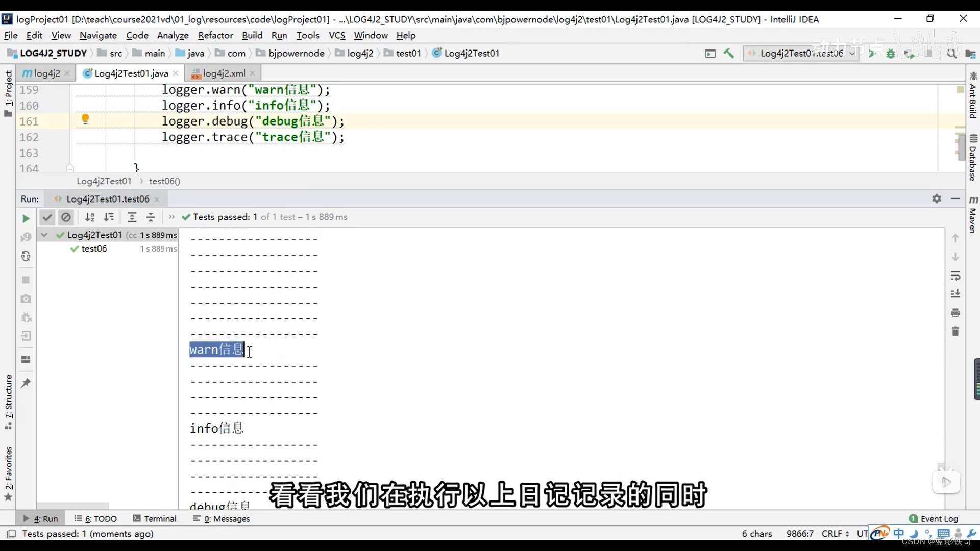
Task: Click CRLF line separator selector
Action: 836,533
